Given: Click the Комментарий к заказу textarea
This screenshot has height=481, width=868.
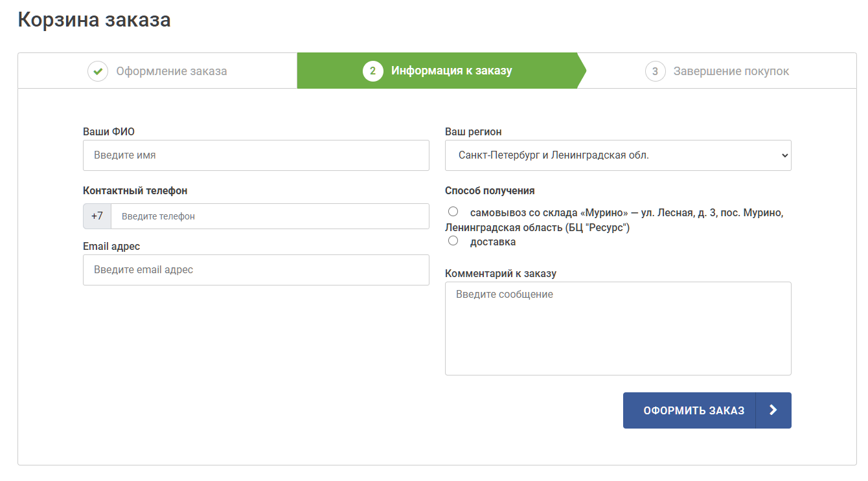Looking at the screenshot, I should tap(618, 328).
